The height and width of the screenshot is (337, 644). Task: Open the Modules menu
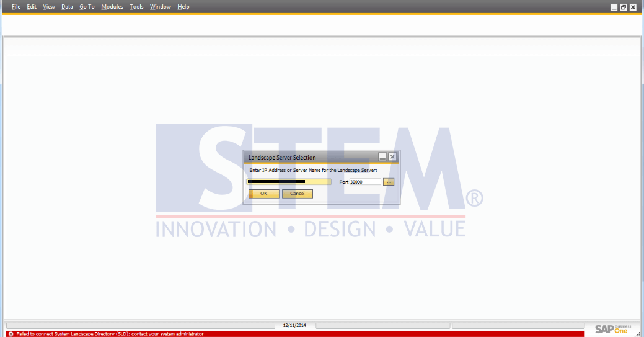point(112,7)
